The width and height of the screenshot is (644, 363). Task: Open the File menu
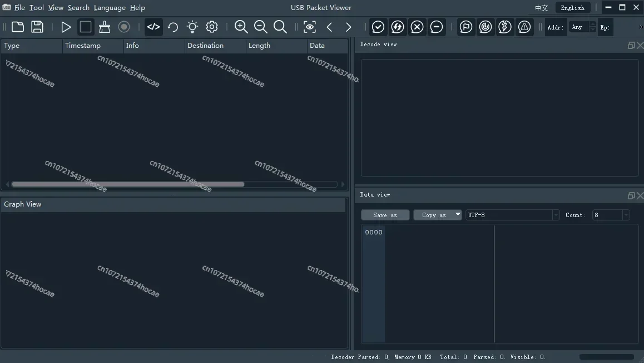point(19,8)
